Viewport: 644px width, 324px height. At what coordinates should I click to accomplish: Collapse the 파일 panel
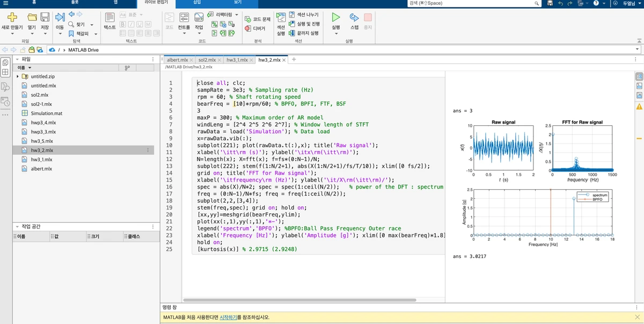pyautogui.click(x=17, y=59)
